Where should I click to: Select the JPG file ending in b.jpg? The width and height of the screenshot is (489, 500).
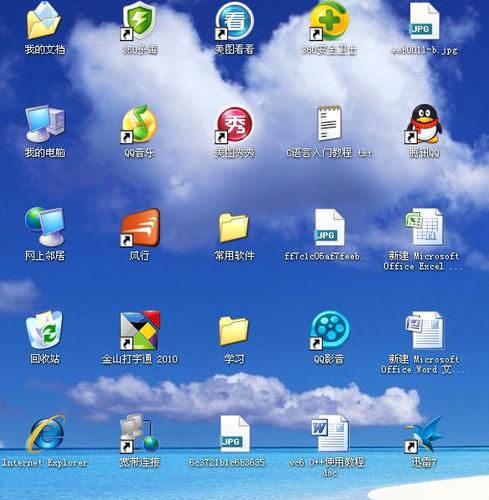click(424, 21)
